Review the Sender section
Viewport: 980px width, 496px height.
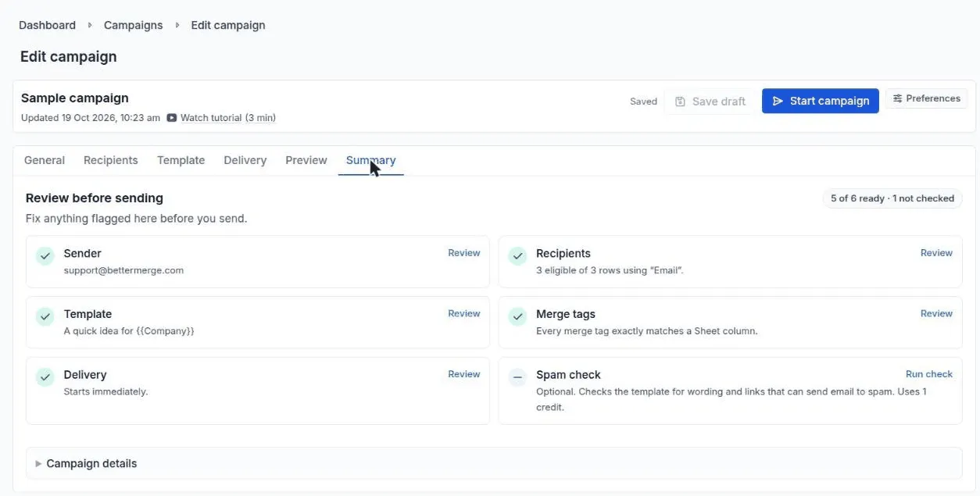[464, 253]
